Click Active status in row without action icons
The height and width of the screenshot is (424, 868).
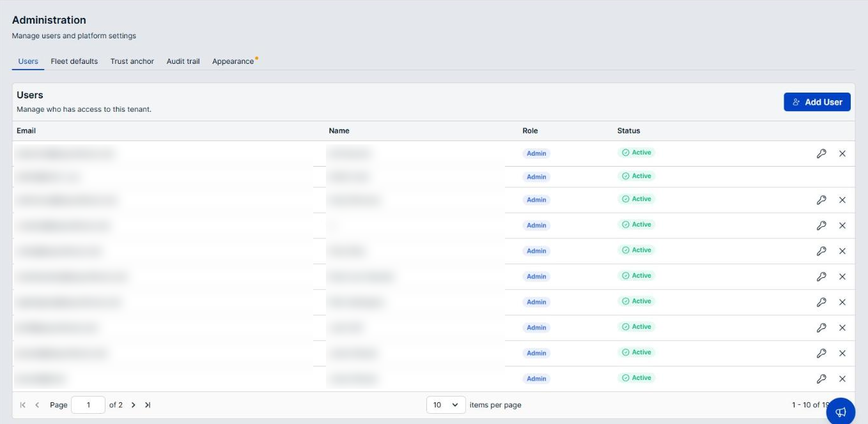637,176
